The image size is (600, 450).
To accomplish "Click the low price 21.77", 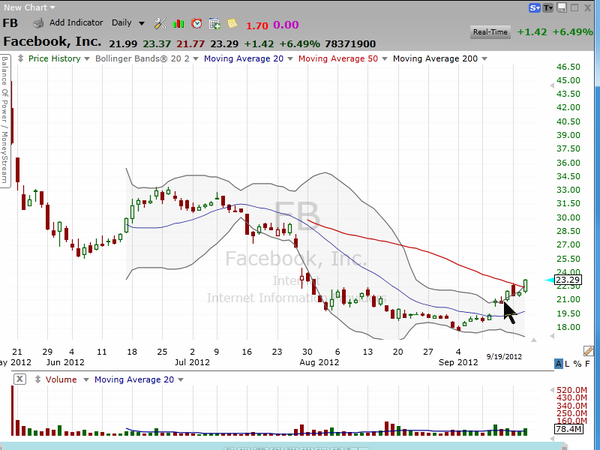I will tap(191, 44).
